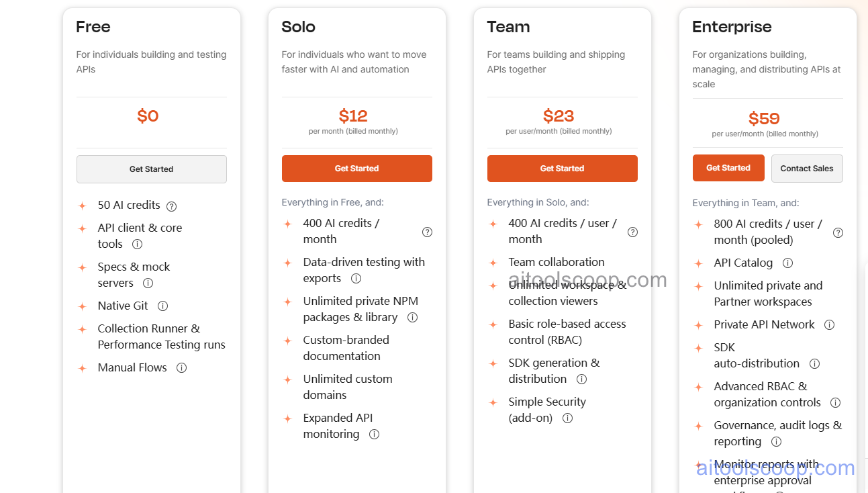Open info icon for Data-driven testing with exports
Viewport: 868px width, 493px height.
pyautogui.click(x=356, y=279)
